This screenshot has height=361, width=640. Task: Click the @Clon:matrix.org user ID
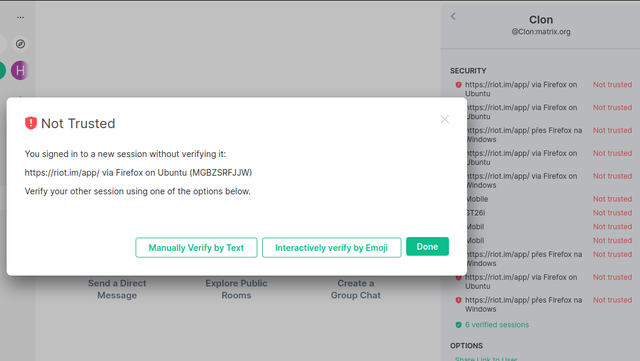(541, 32)
